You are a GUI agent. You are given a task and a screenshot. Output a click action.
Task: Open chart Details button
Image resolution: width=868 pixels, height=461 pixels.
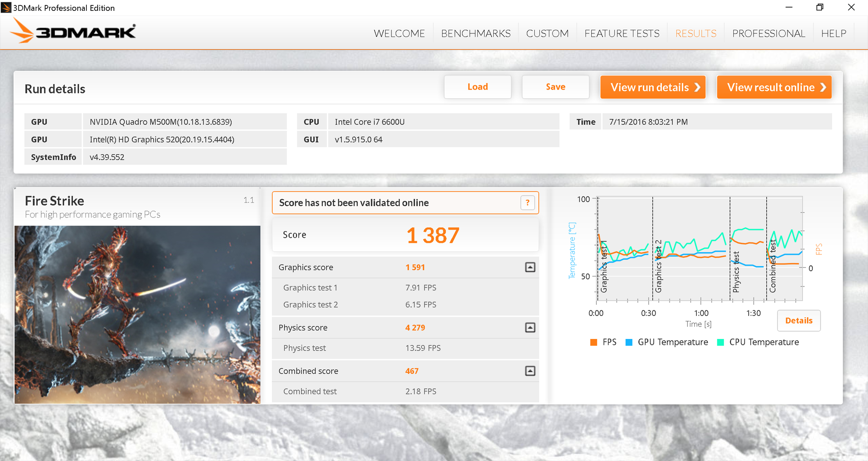click(x=799, y=320)
